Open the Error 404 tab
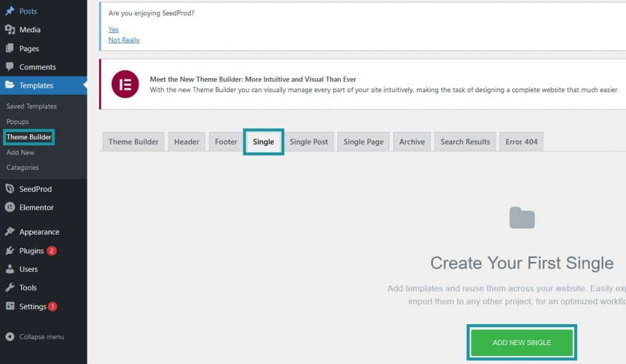The image size is (626, 364). tap(521, 141)
